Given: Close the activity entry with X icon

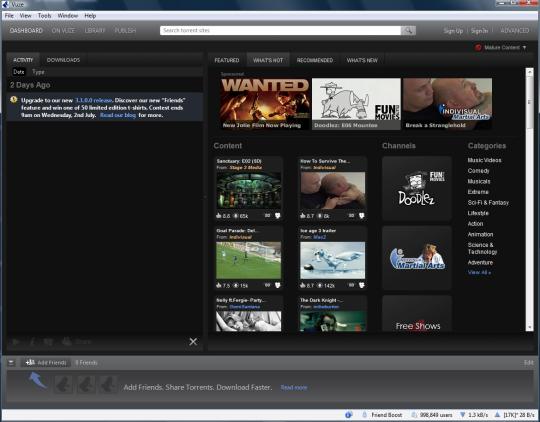Looking at the screenshot, I should pyautogui.click(x=193, y=341).
